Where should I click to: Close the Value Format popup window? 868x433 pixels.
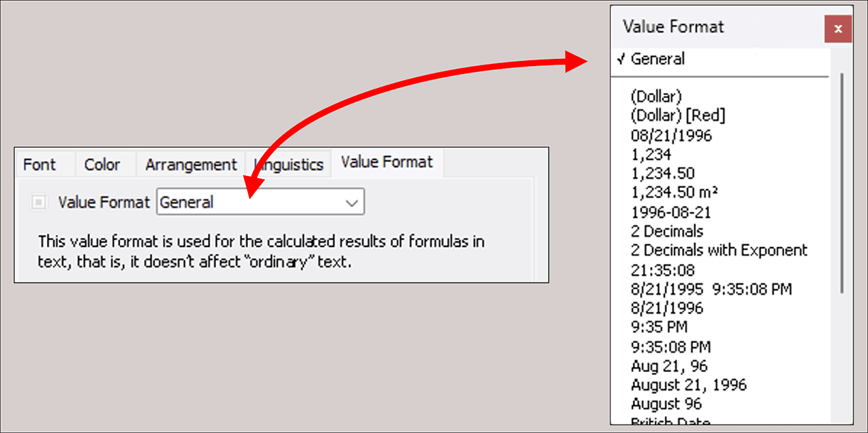(838, 29)
